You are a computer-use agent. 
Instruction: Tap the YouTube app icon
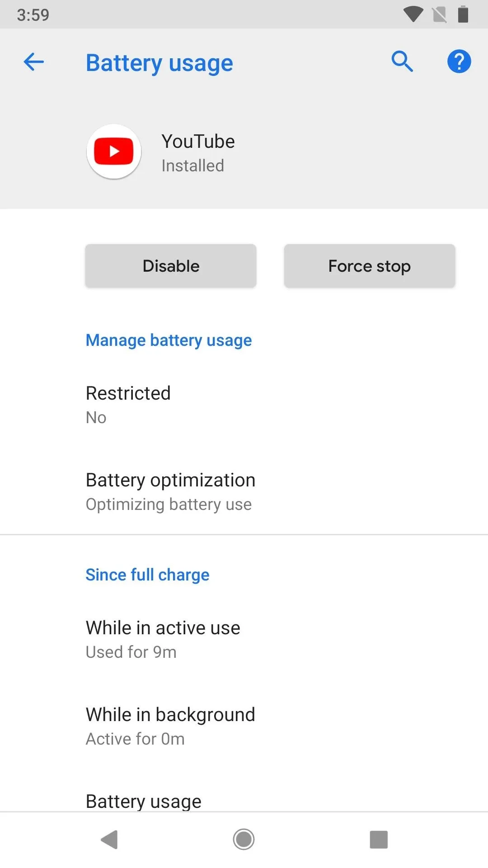click(114, 151)
